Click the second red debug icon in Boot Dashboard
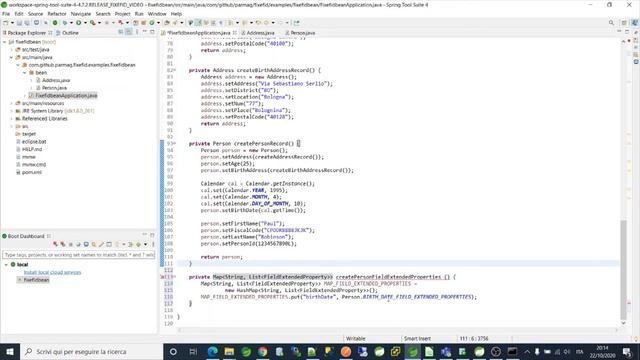 (62, 244)
